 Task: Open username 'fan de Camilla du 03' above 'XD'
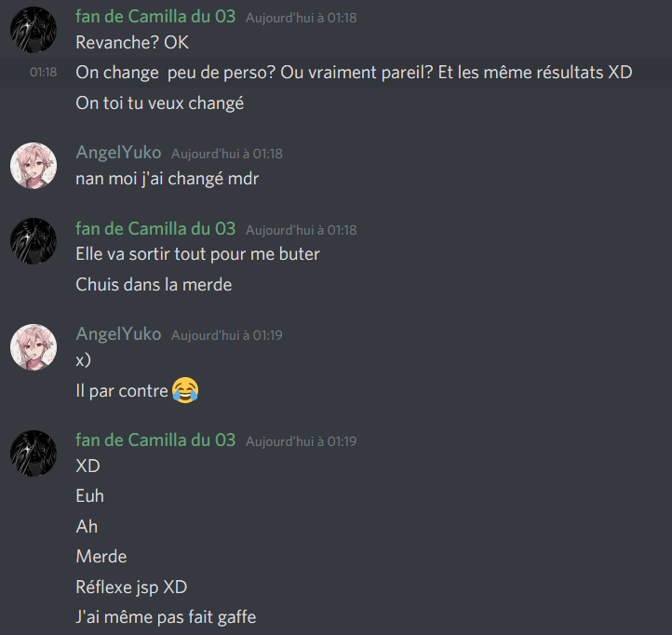[155, 440]
